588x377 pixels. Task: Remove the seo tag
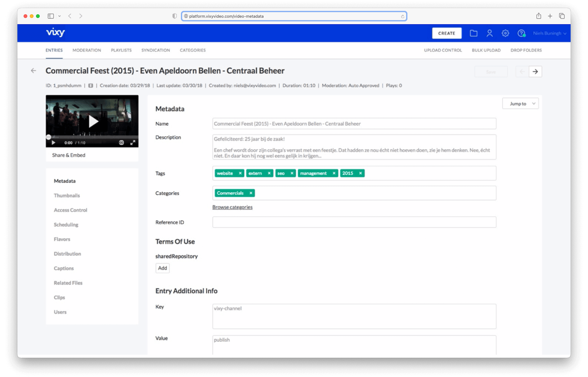tap(292, 173)
